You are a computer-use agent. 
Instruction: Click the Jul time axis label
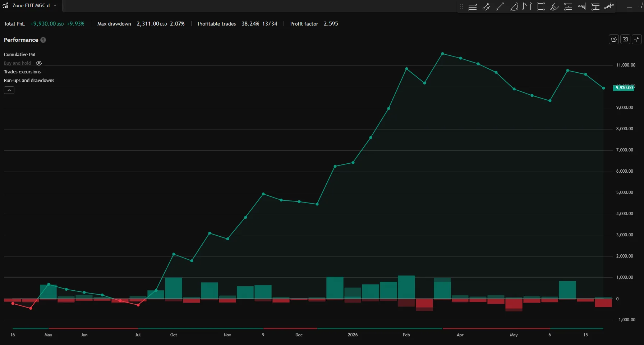(x=138, y=335)
